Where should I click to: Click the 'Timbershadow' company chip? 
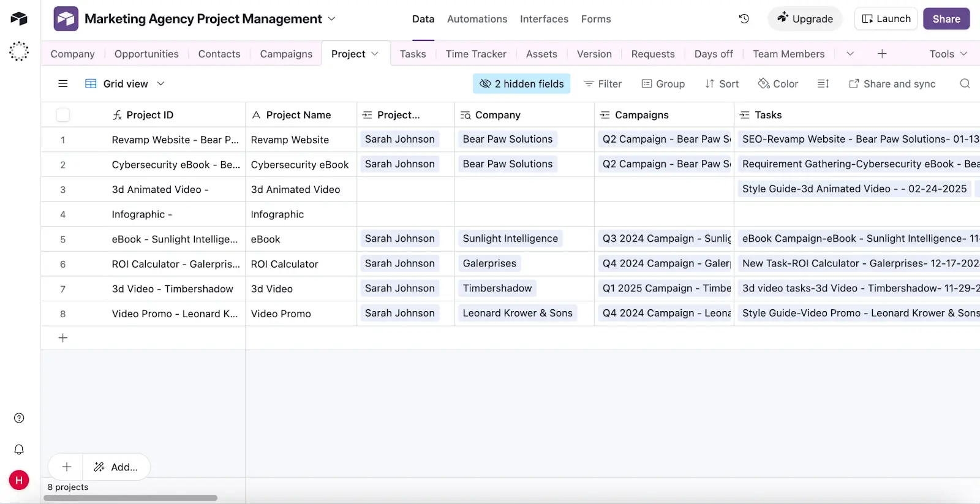497,288
